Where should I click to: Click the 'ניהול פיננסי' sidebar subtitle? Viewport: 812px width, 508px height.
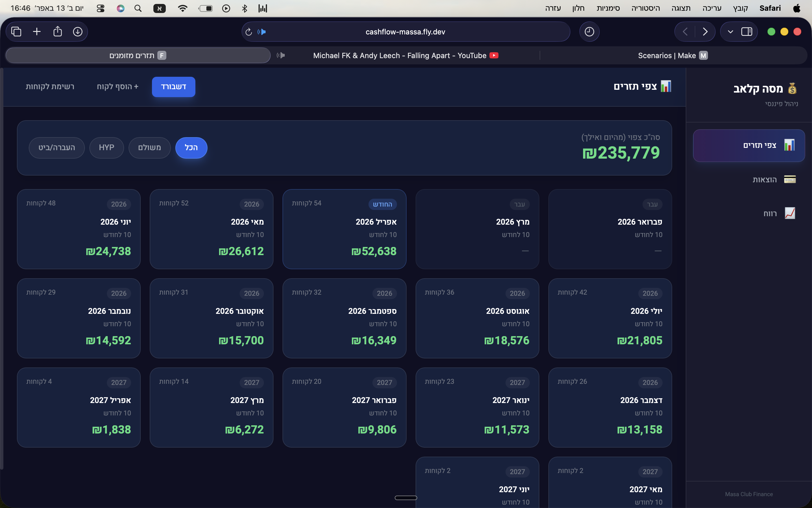pos(782,104)
